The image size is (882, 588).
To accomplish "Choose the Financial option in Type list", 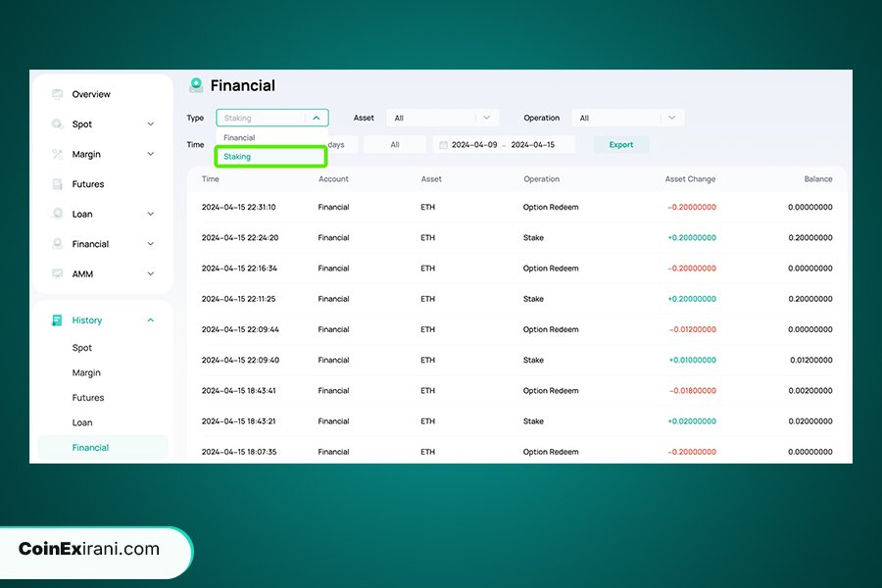I will (x=271, y=137).
